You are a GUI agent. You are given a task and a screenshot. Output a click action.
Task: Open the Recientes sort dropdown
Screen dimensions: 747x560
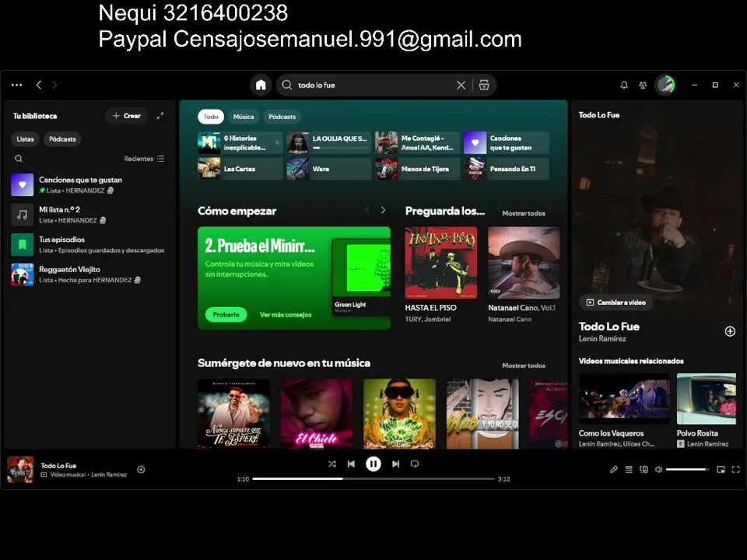[x=144, y=159]
